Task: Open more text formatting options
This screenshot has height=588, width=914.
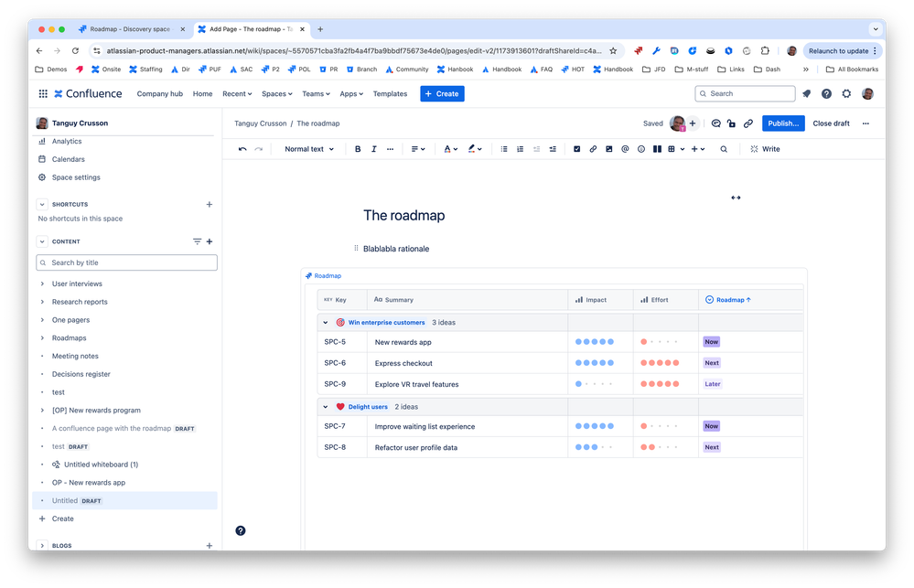Action: [391, 149]
